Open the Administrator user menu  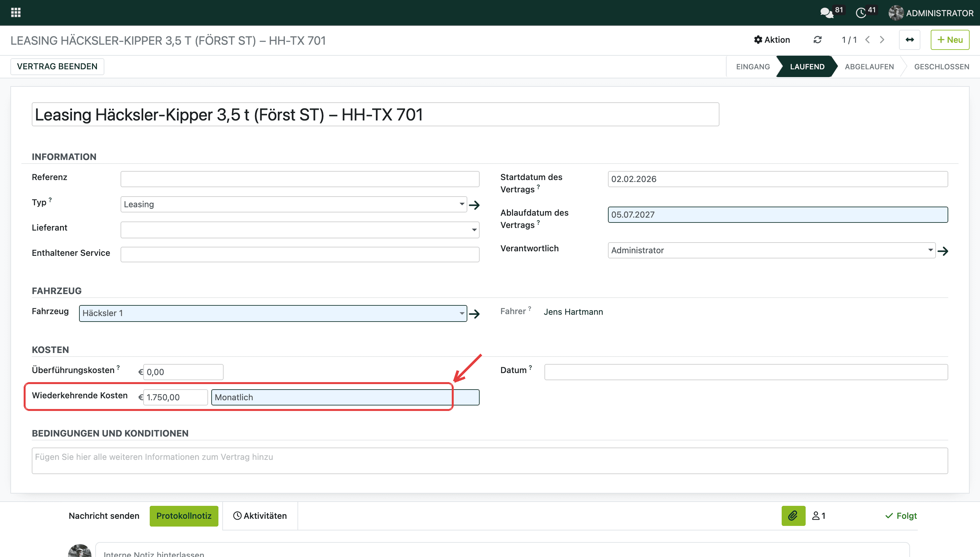tap(931, 13)
